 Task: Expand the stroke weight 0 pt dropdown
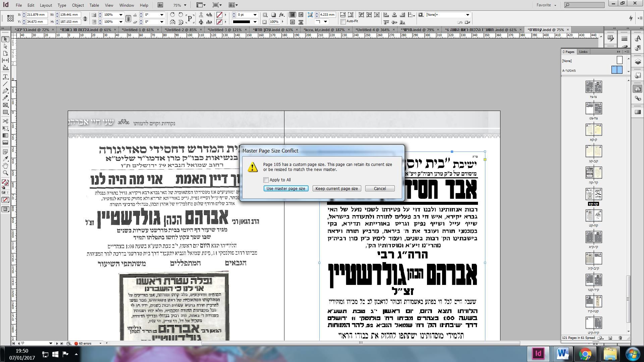[255, 15]
